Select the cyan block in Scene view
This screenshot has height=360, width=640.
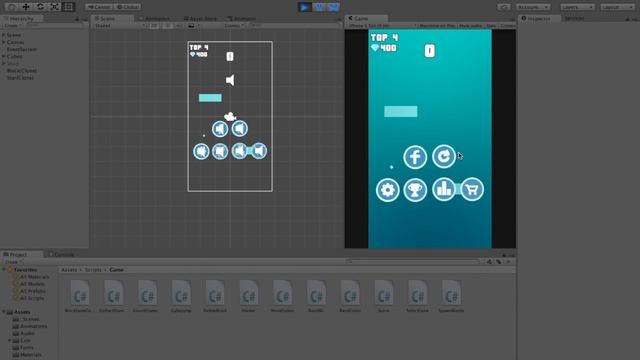click(x=210, y=98)
